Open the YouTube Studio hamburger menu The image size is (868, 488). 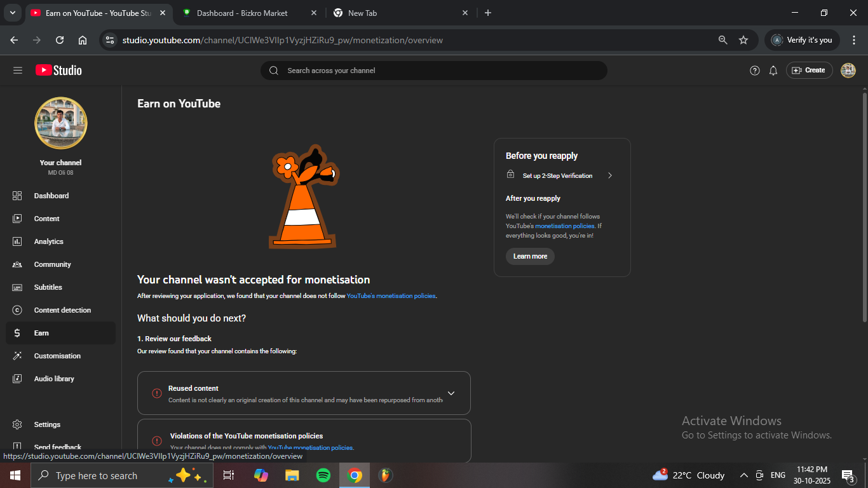pos(18,71)
